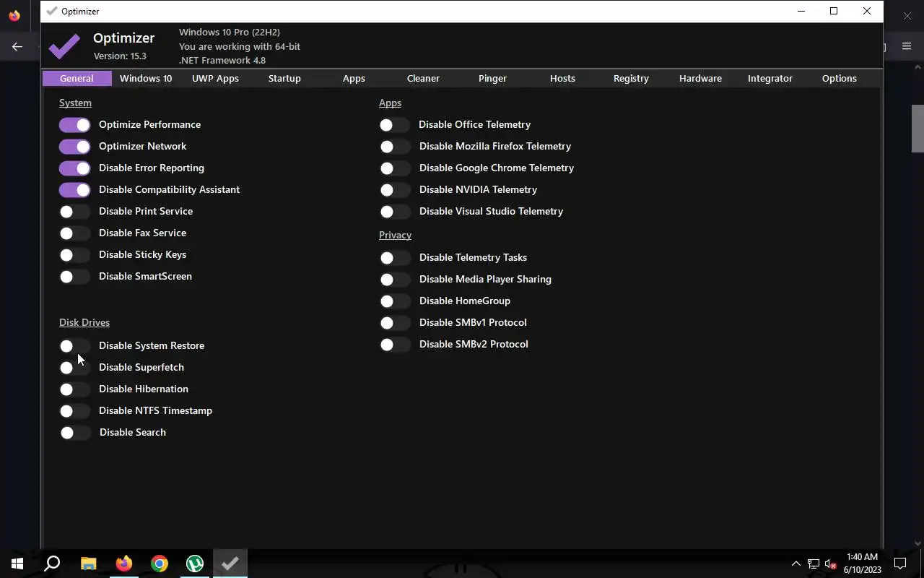924x578 pixels.
Task: Switch to the Startup tab
Action: click(x=284, y=78)
